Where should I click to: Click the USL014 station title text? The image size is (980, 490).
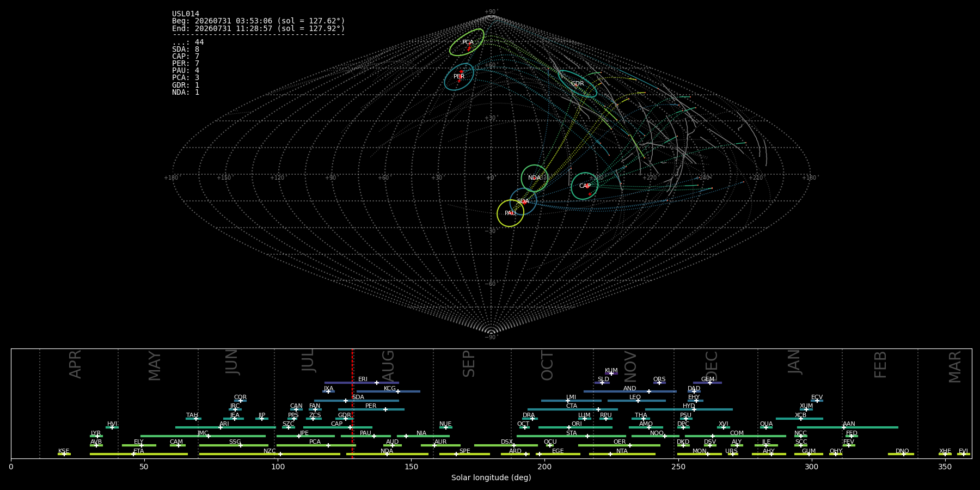point(186,14)
